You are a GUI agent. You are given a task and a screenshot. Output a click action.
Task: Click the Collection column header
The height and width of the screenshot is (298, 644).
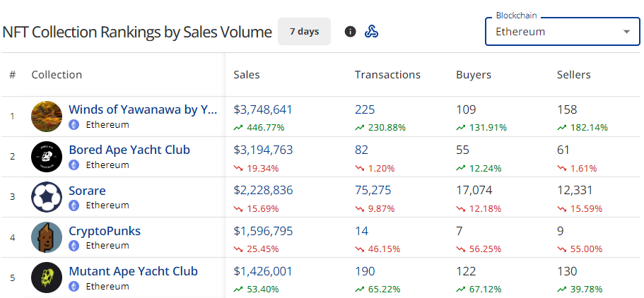(57, 75)
